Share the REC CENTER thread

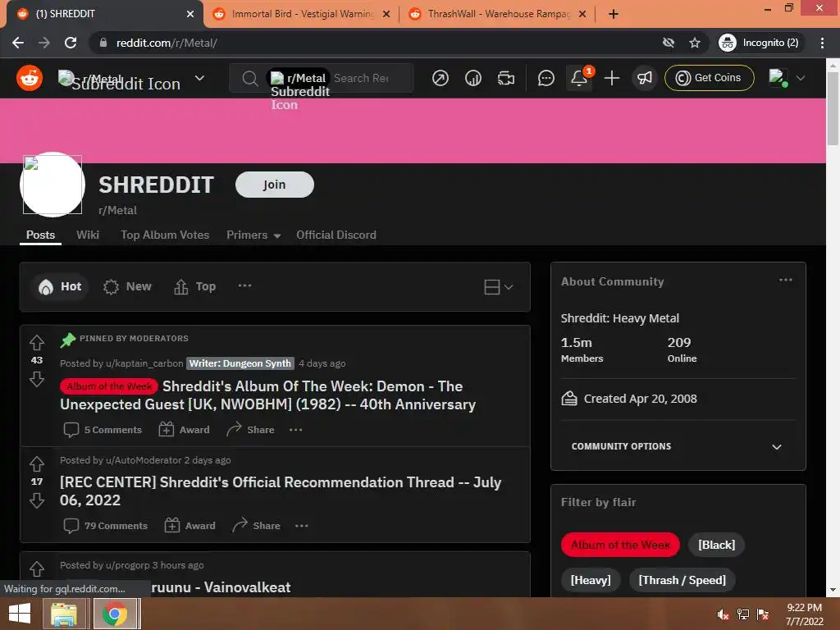click(256, 526)
